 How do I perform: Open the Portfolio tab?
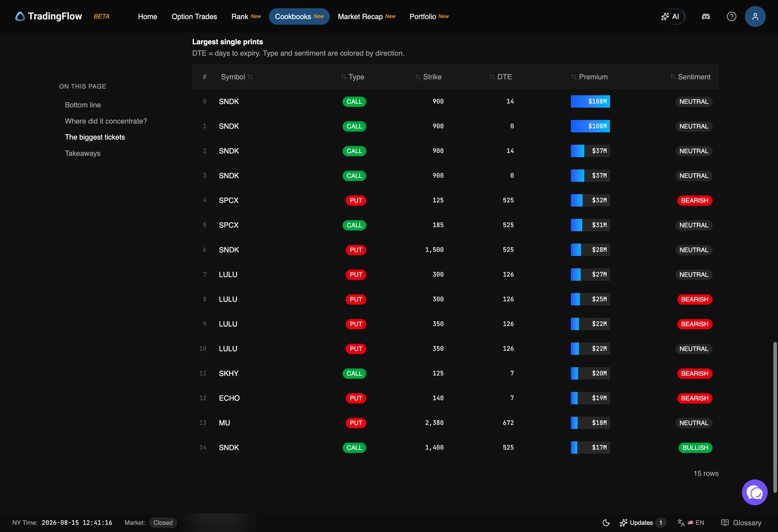tap(429, 16)
